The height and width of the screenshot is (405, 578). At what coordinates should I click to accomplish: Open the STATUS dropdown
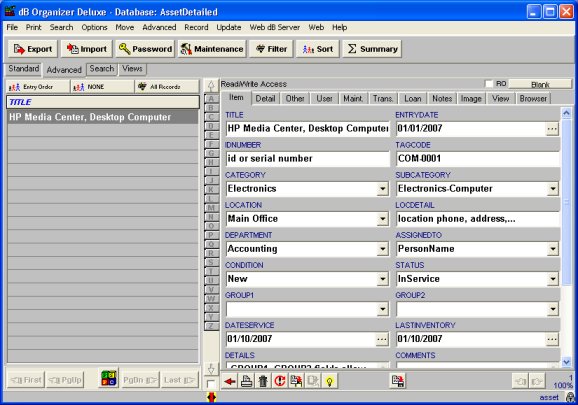(553, 279)
